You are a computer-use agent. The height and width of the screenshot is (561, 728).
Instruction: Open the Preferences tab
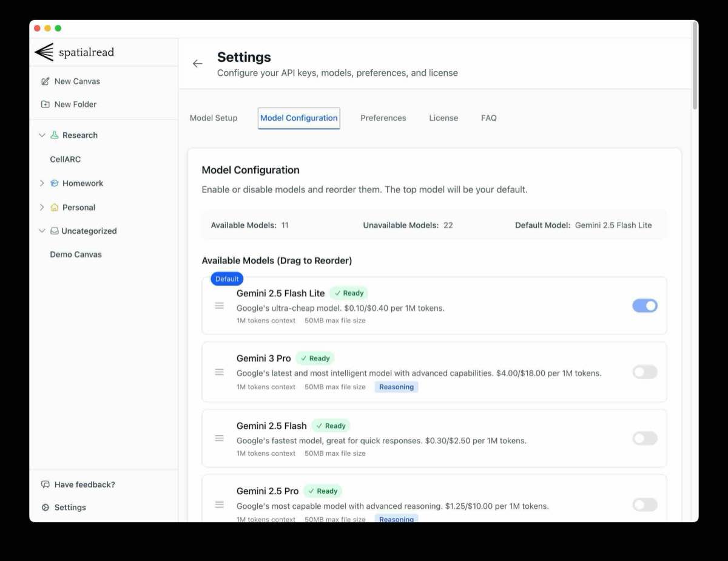pyautogui.click(x=383, y=118)
